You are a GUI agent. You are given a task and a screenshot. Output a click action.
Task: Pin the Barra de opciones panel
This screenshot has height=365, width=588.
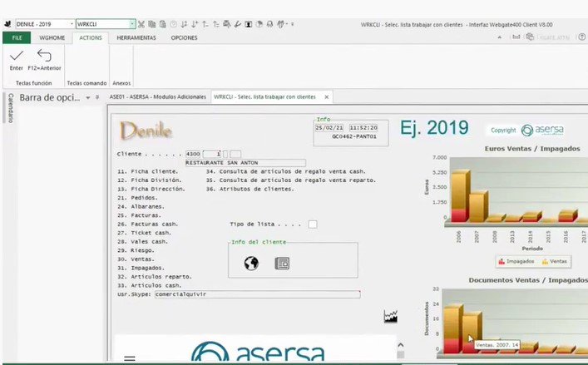point(97,97)
